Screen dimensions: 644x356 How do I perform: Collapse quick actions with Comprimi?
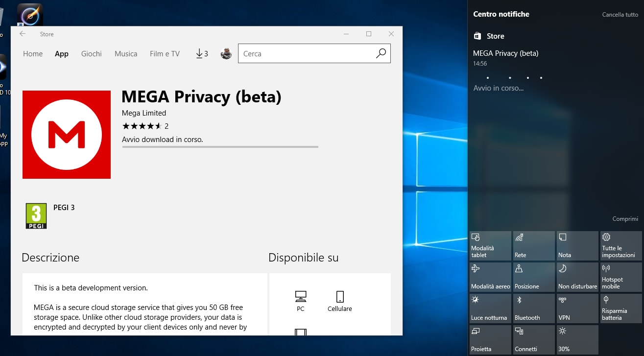[x=625, y=219]
